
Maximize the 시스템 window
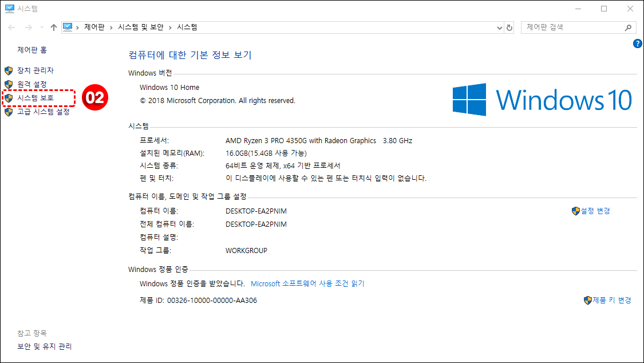(604, 9)
